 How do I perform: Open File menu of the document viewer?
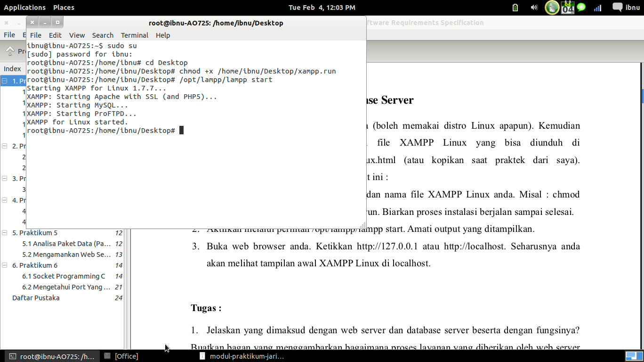click(x=9, y=35)
